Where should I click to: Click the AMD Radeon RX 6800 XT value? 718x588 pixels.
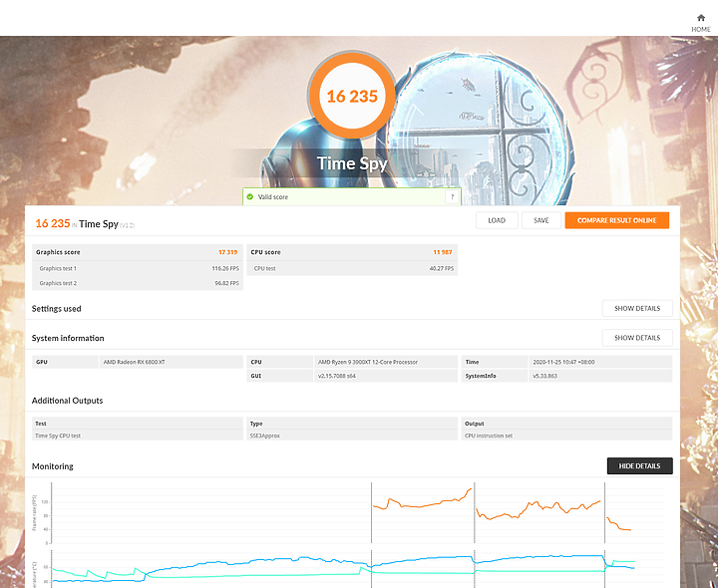pos(135,362)
